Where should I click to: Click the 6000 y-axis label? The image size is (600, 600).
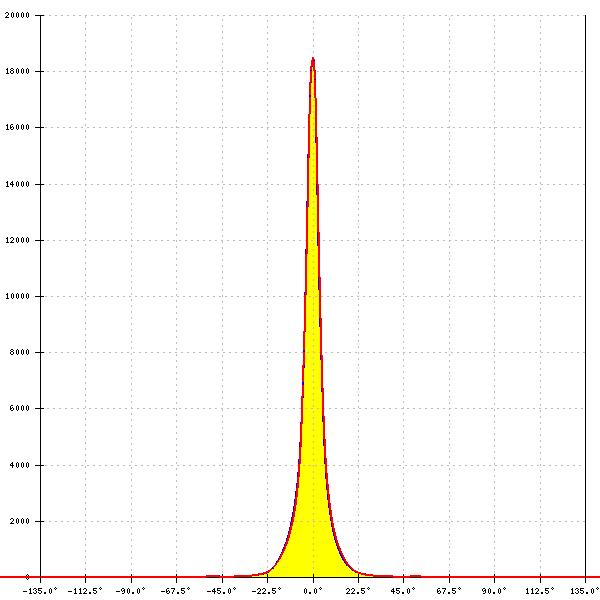[20, 408]
